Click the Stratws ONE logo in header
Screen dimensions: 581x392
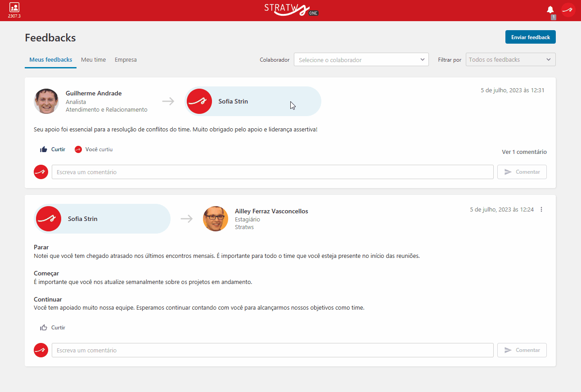point(292,10)
